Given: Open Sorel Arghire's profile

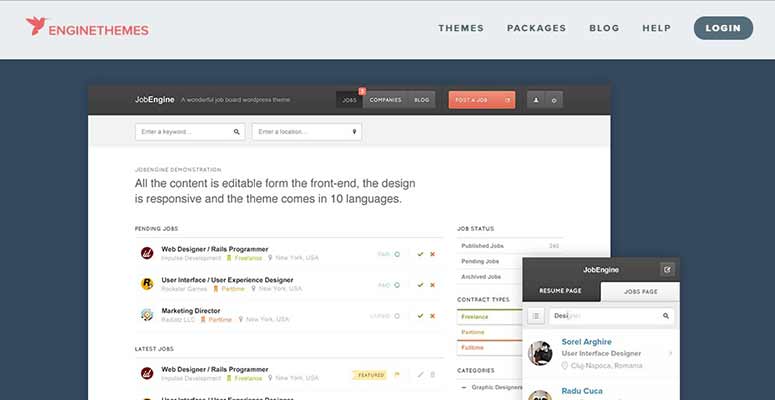Looking at the screenshot, I should click(x=587, y=342).
